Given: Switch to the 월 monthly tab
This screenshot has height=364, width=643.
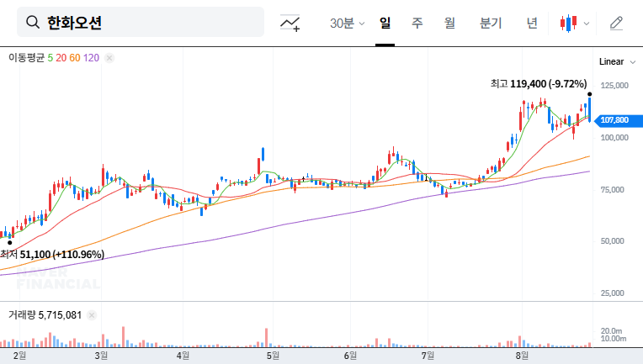Looking at the screenshot, I should point(449,23).
